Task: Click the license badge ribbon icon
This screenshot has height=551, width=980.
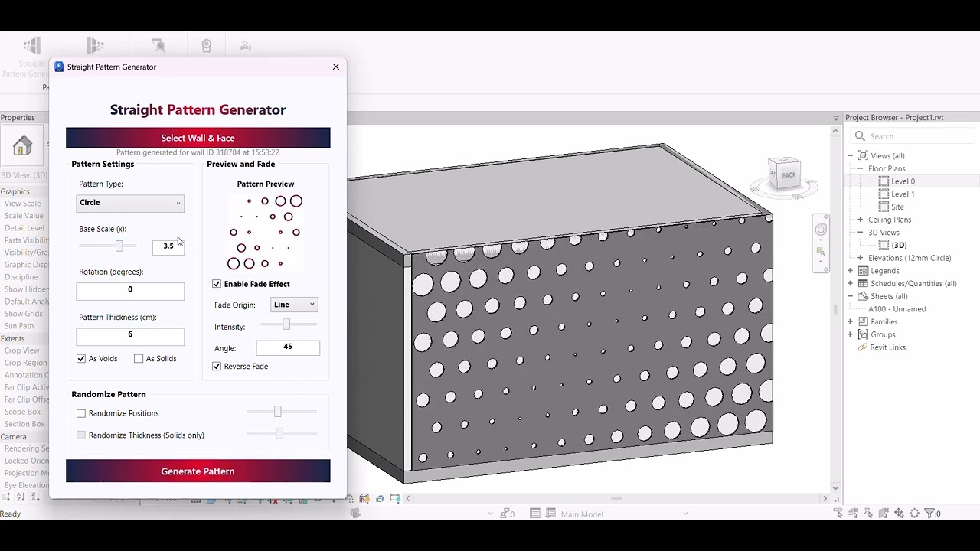Action: point(206,46)
